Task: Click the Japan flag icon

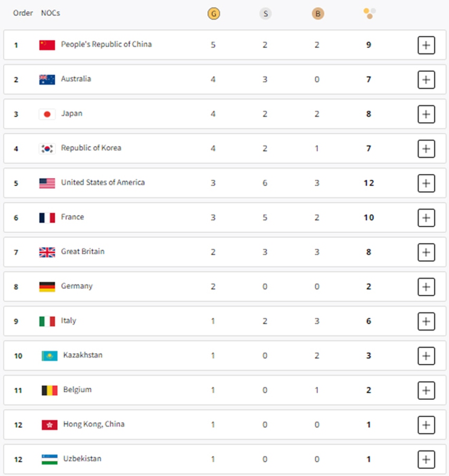Action: [47, 113]
